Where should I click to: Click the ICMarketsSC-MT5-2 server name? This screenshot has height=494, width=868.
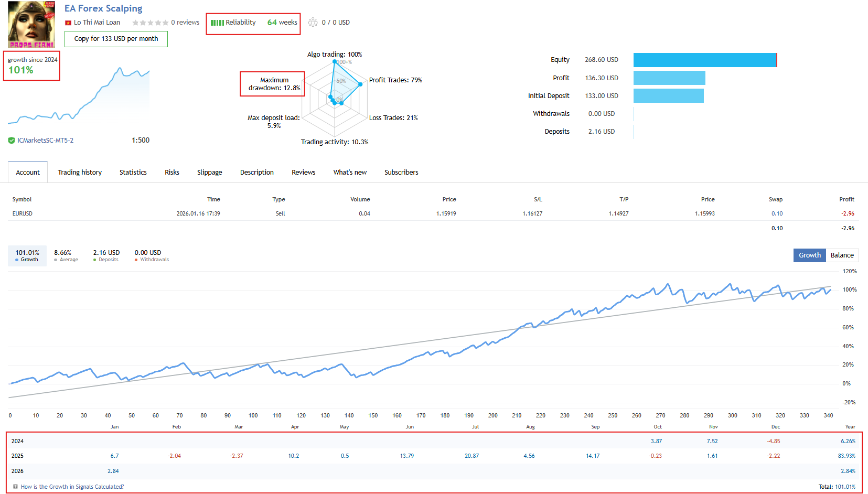(x=45, y=141)
